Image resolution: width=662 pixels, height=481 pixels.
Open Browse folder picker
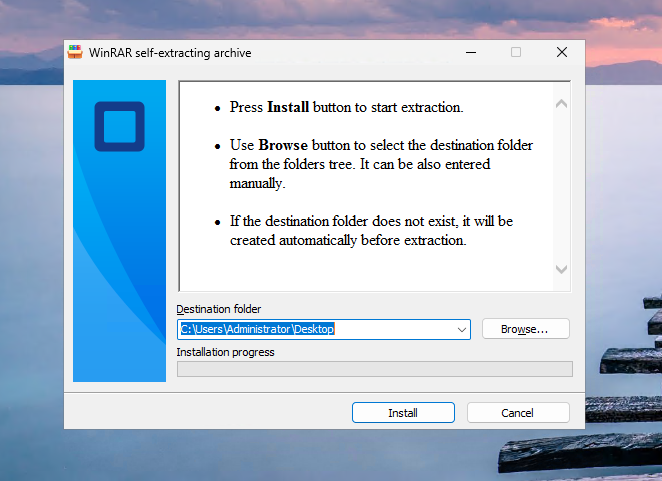point(526,329)
